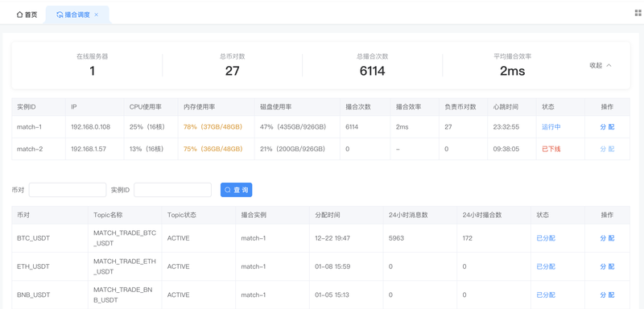
Task: Focus the 币对 search input field
Action: [68, 190]
